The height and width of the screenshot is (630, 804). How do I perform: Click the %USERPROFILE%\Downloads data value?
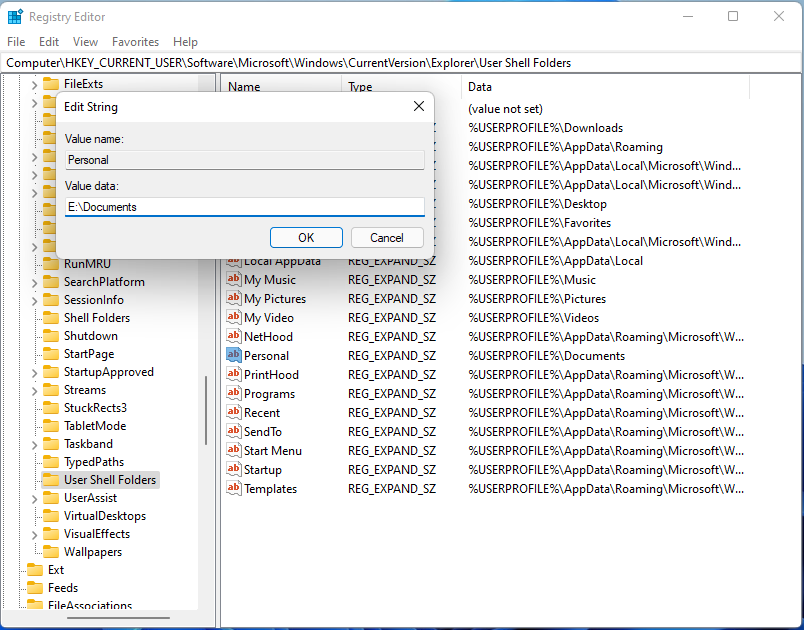click(x=546, y=128)
